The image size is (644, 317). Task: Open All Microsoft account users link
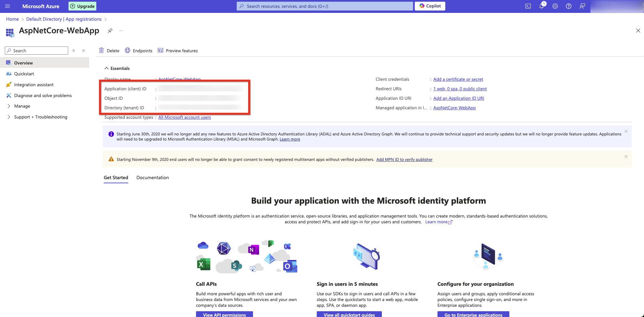(x=184, y=117)
